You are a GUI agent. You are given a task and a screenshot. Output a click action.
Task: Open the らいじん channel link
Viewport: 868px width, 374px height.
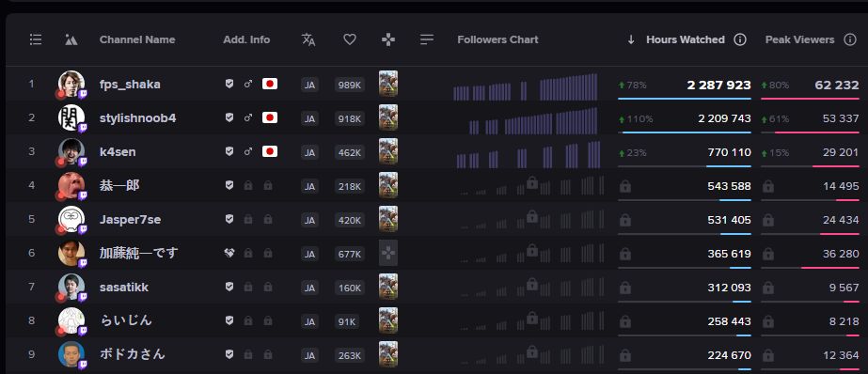tap(126, 320)
